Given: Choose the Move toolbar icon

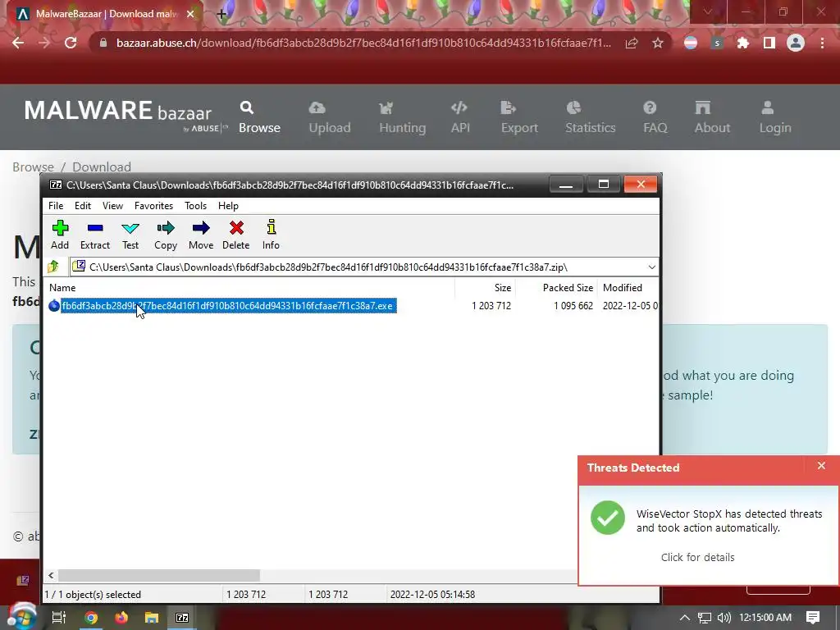Looking at the screenshot, I should click(x=201, y=235).
